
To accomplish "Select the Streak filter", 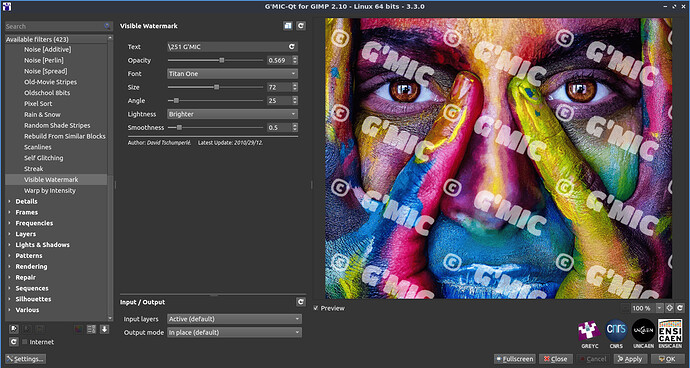I will coord(33,169).
